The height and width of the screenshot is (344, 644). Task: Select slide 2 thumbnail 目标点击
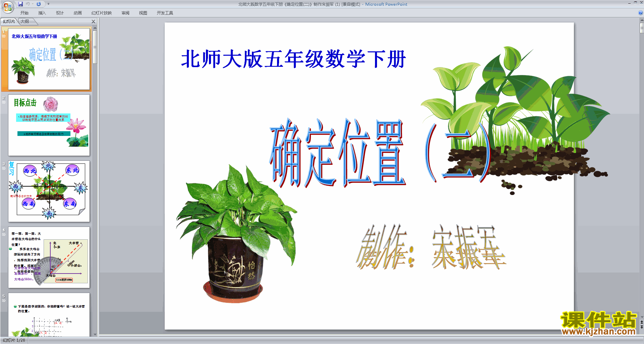49,125
